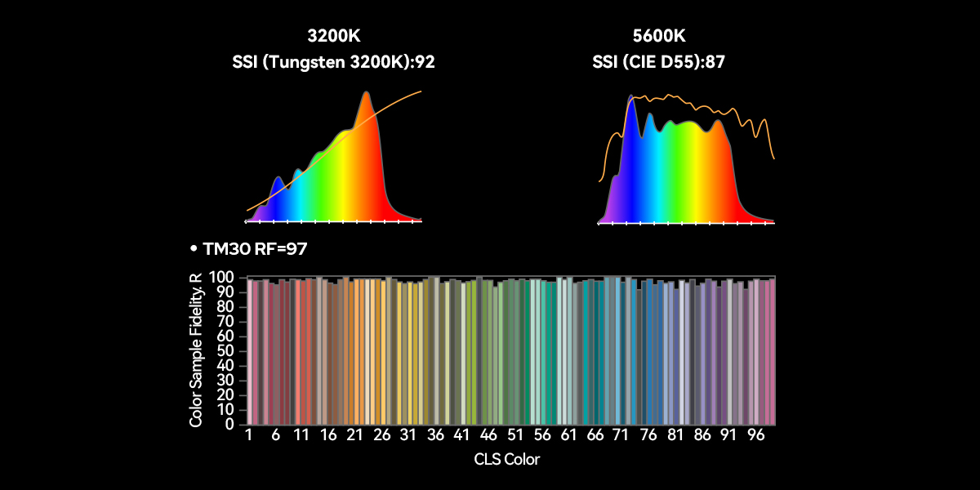
Task: Click the 30 value on the vertical axis
Action: tap(225, 381)
